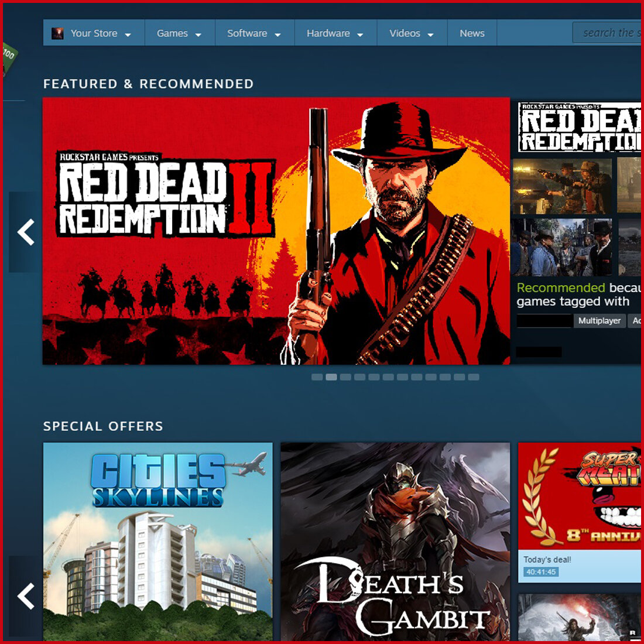Viewport: 644px width, 644px height.
Task: Click the special offers previous arrow
Action: coord(25,596)
